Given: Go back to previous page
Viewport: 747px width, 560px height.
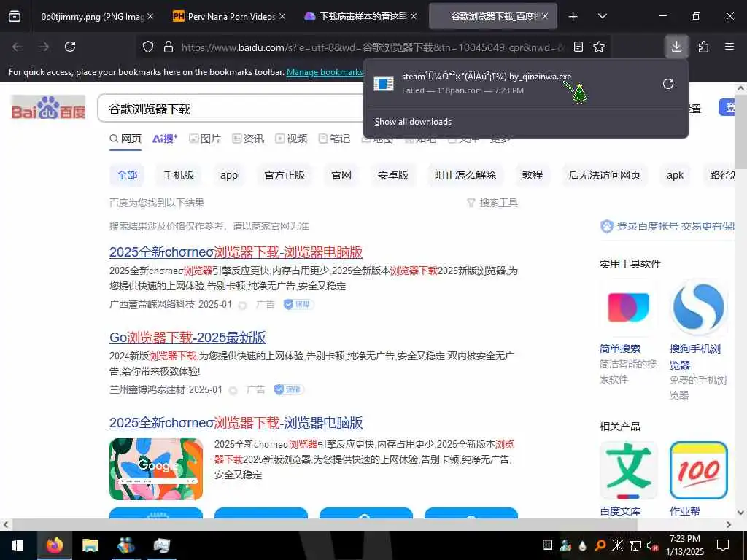Looking at the screenshot, I should click(18, 47).
